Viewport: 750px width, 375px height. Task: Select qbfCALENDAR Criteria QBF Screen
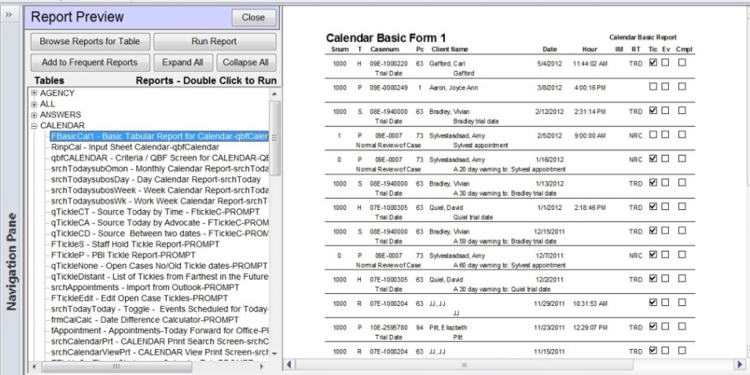[159, 158]
